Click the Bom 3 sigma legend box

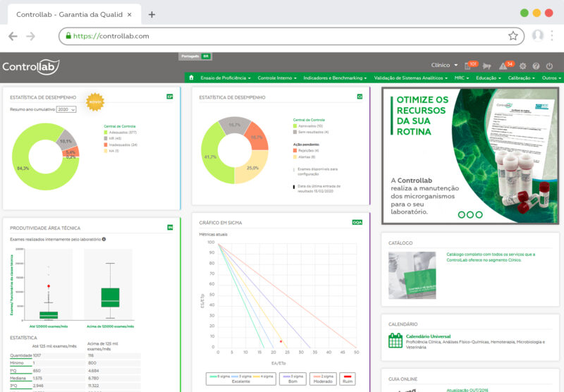click(x=293, y=379)
